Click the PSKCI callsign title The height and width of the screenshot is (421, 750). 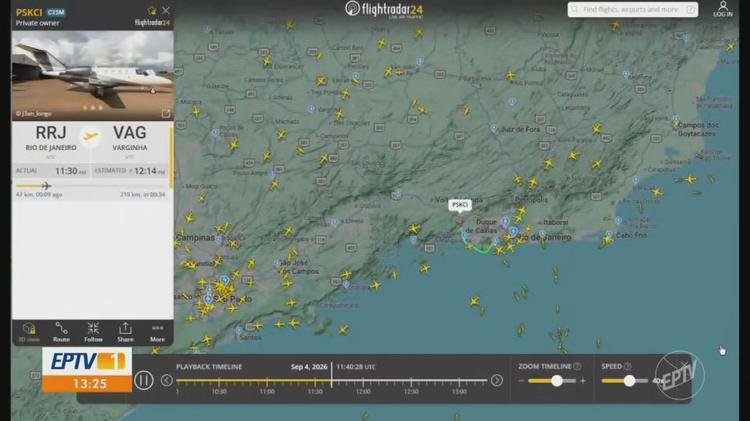pos(29,12)
